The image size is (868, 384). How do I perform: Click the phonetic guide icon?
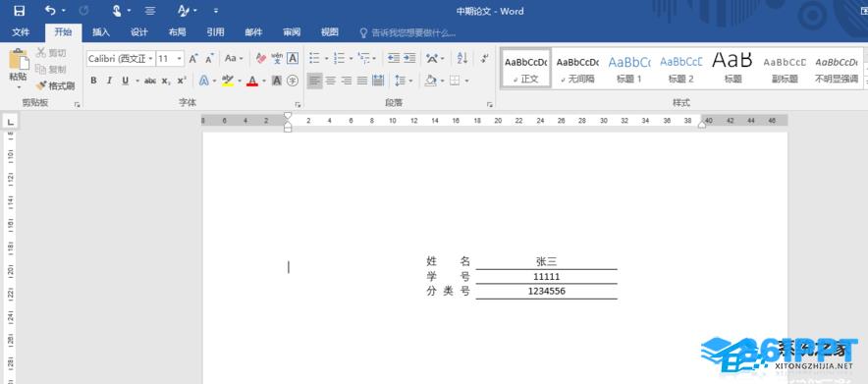(x=277, y=58)
